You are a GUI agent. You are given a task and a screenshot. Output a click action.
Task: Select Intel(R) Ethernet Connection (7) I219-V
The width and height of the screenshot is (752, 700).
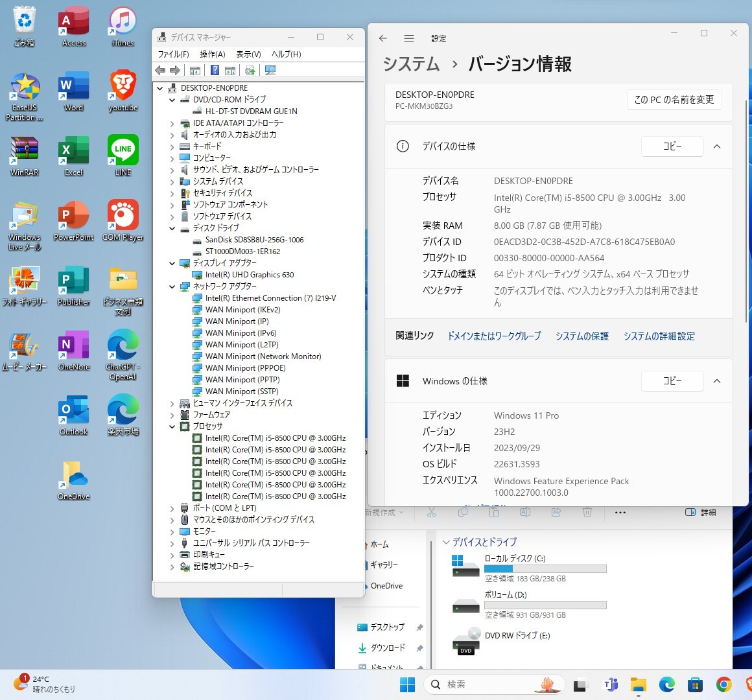pos(270,298)
